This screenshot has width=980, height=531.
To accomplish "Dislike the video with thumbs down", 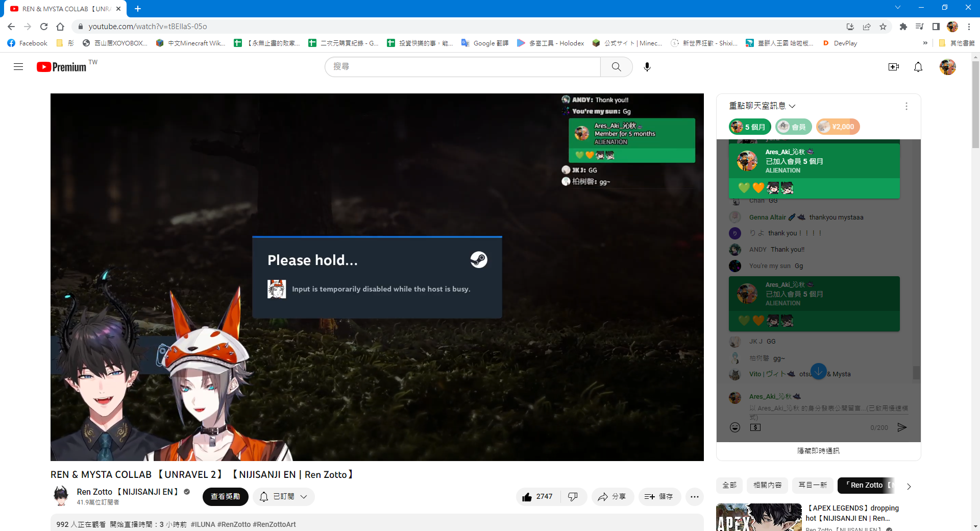I will (573, 497).
